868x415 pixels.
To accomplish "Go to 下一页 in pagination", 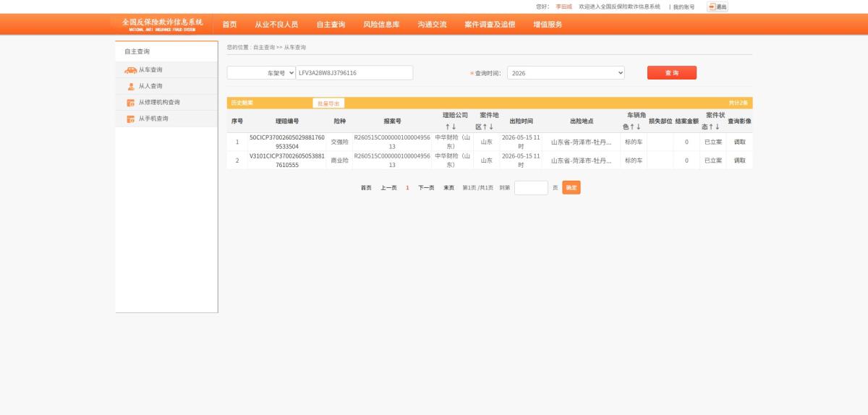I will coord(426,188).
